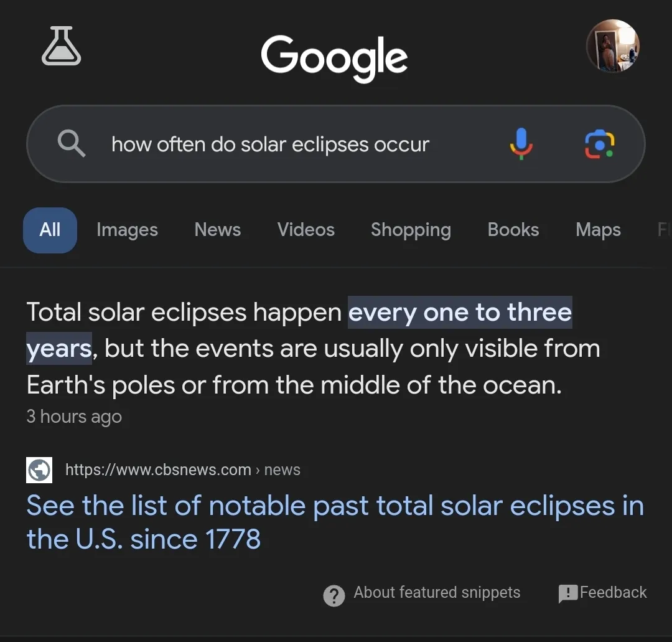The image size is (672, 642).
Task: Switch to the Images search tab
Action: (127, 230)
